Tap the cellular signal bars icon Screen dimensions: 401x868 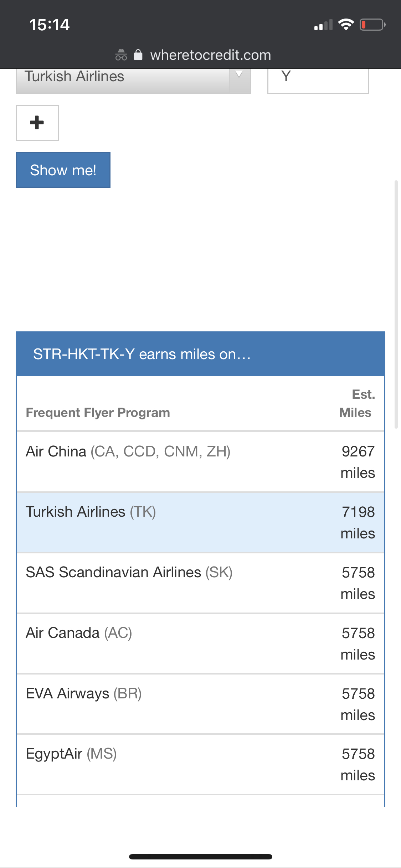point(323,25)
